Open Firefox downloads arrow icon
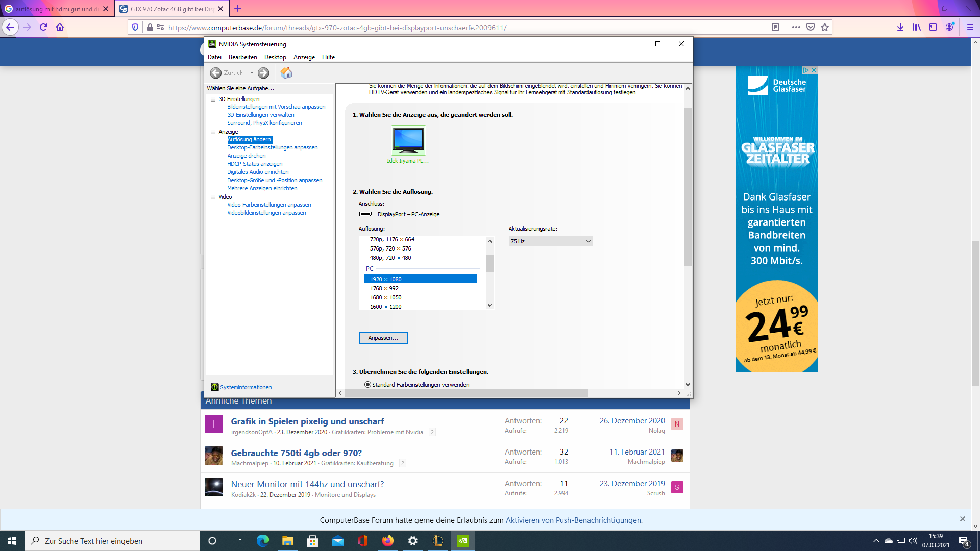980x551 pixels. 900,27
